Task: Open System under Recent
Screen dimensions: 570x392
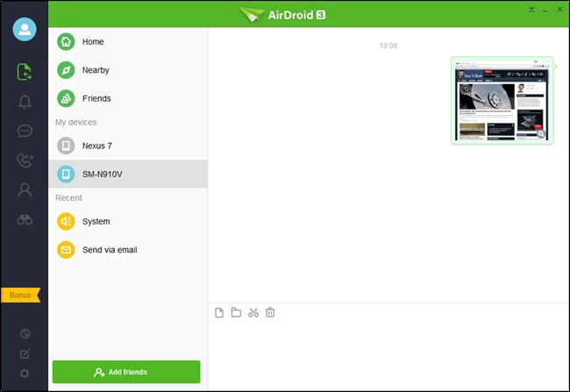Action: point(128,222)
